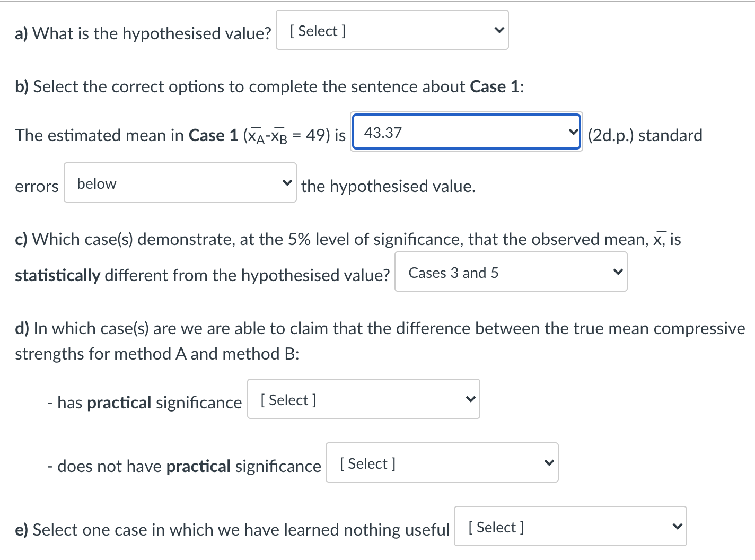Open the 'has practical significance' dropdown
This screenshot has height=560, width=755.
pos(363,399)
